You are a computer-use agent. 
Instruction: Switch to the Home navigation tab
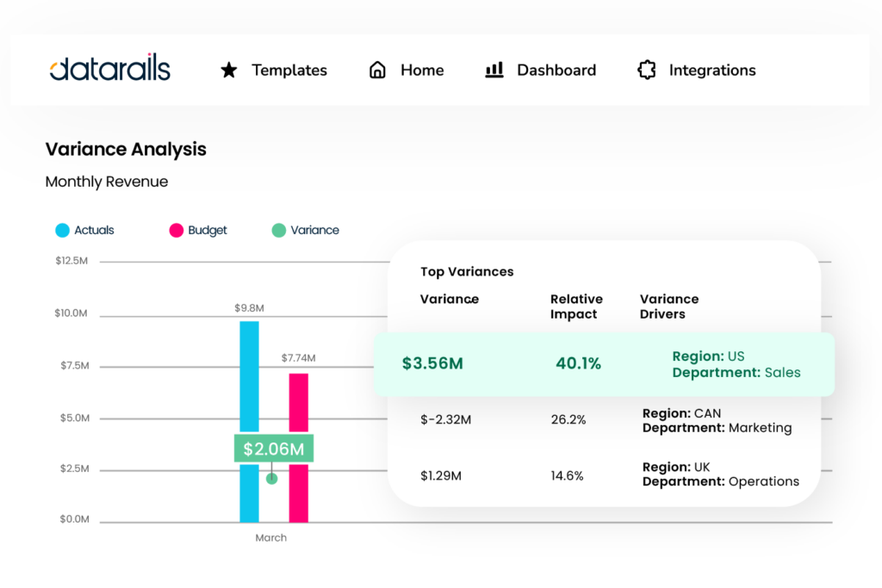[420, 70]
